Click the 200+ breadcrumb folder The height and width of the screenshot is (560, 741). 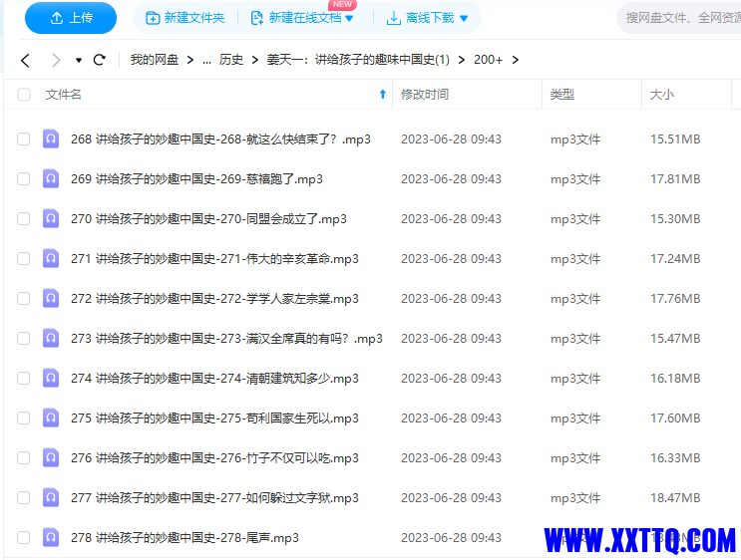pos(488,60)
